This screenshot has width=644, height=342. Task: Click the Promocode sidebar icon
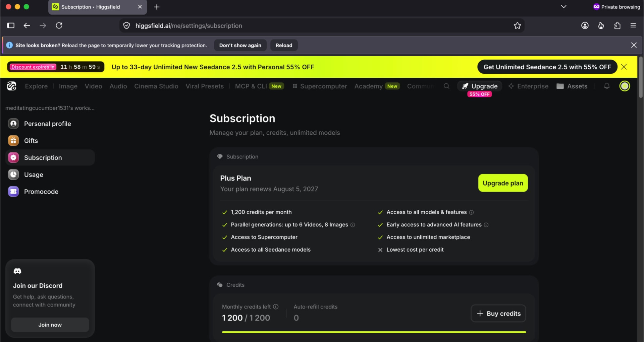point(13,192)
